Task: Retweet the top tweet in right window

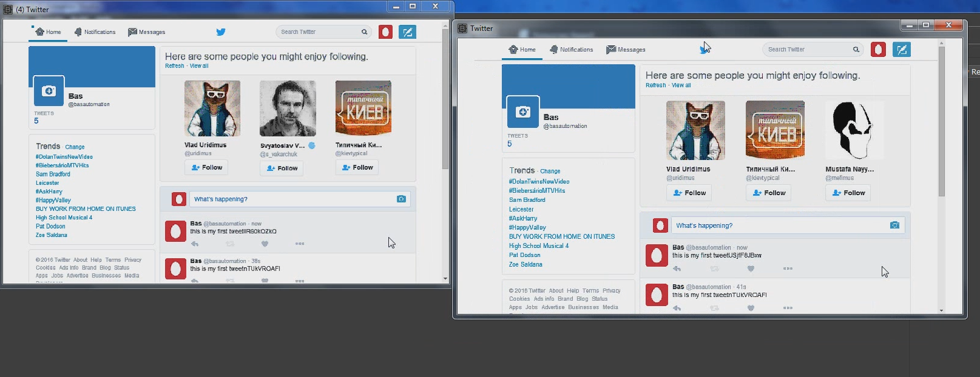Action: (715, 269)
